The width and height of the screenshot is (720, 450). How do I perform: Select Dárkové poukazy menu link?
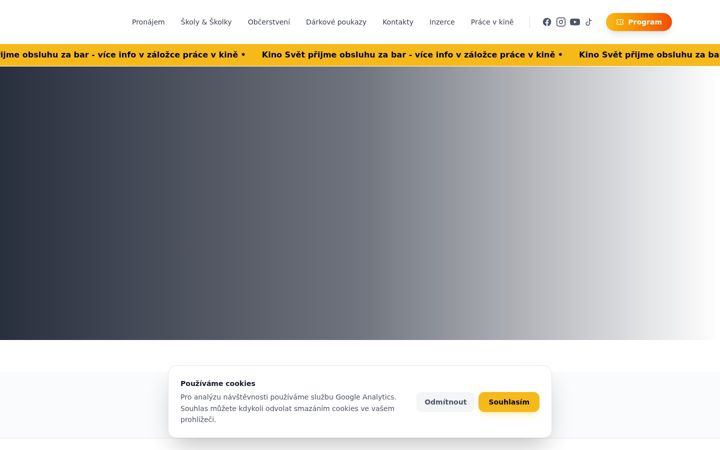[x=336, y=22]
